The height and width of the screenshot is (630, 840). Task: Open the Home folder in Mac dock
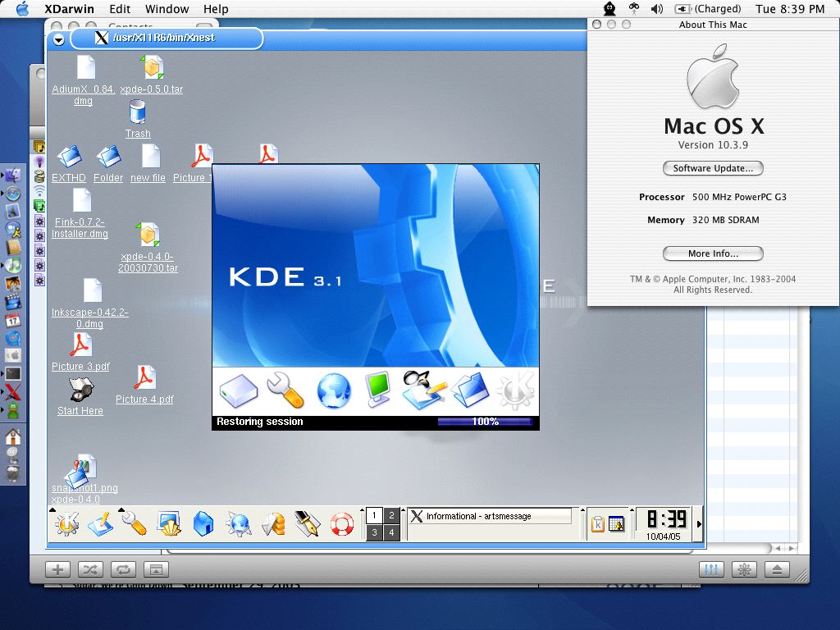(x=13, y=437)
